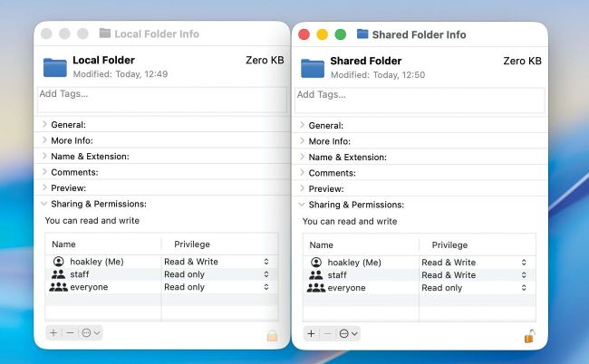Open the action menu in Local Folder permissions
589x364 pixels.
coord(91,332)
